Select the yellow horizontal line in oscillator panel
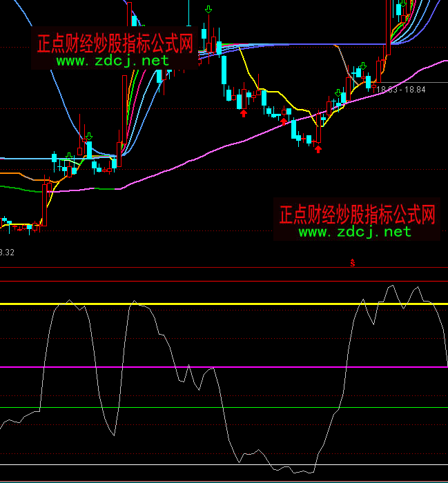448x483 pixels. (207, 304)
